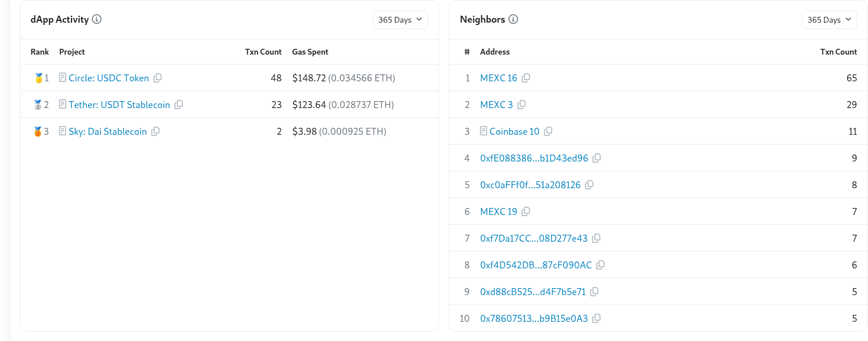Copy the Coinbase 10 address
Image resolution: width=868 pixels, height=341 pixels.
coord(548,131)
